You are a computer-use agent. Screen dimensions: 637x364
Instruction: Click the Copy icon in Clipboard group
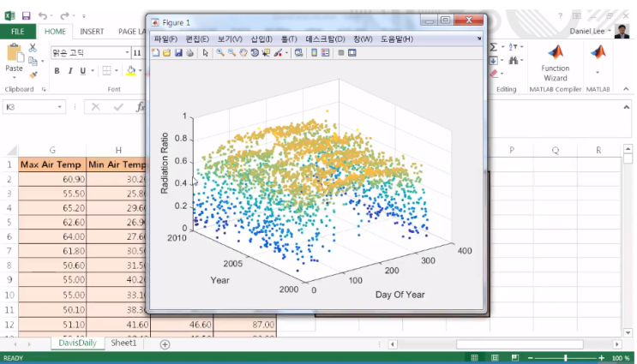pyautogui.click(x=33, y=62)
